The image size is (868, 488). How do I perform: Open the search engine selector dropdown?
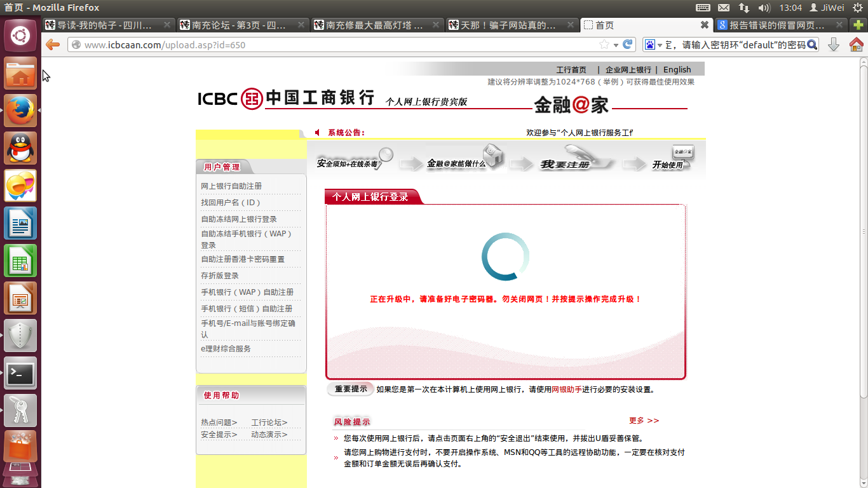click(653, 44)
